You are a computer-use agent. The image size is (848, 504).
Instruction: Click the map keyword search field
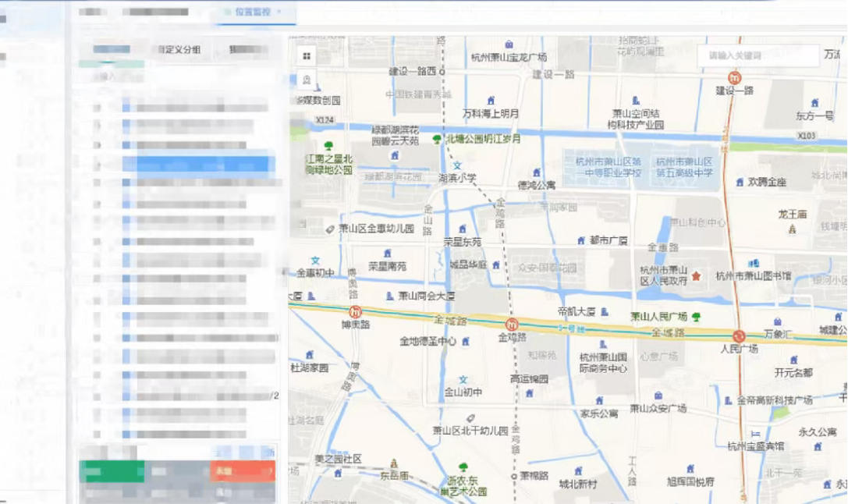tap(755, 55)
